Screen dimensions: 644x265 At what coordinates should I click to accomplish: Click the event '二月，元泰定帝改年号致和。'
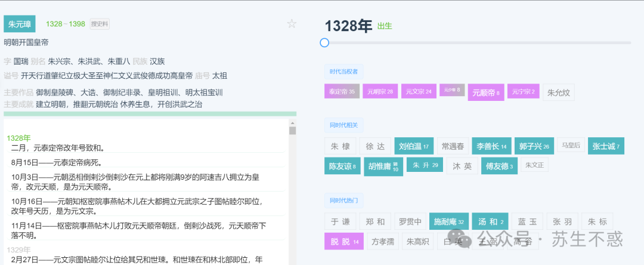(58, 147)
